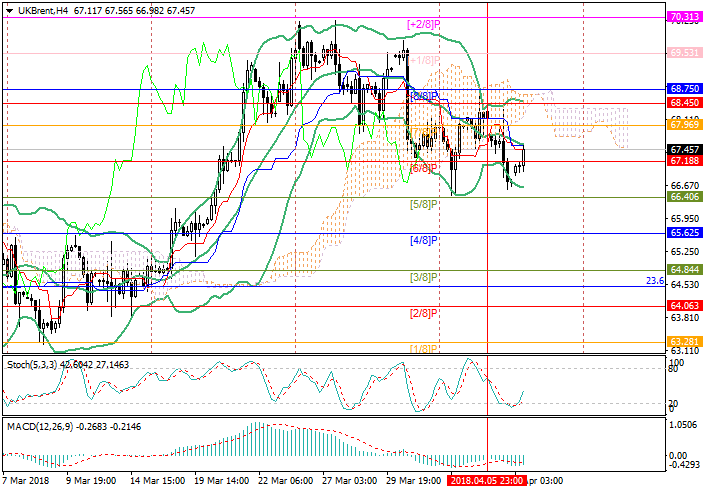Select the red 70.313 price label

click(x=684, y=17)
